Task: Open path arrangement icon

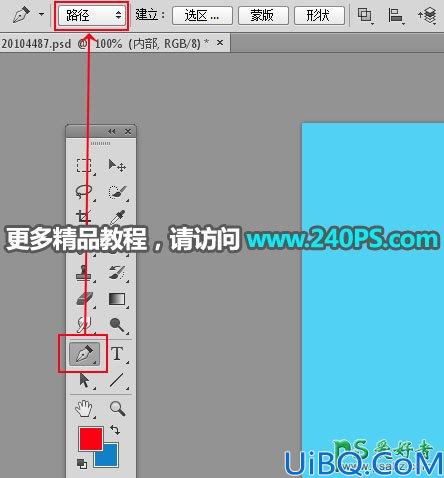Action: pyautogui.click(x=427, y=16)
